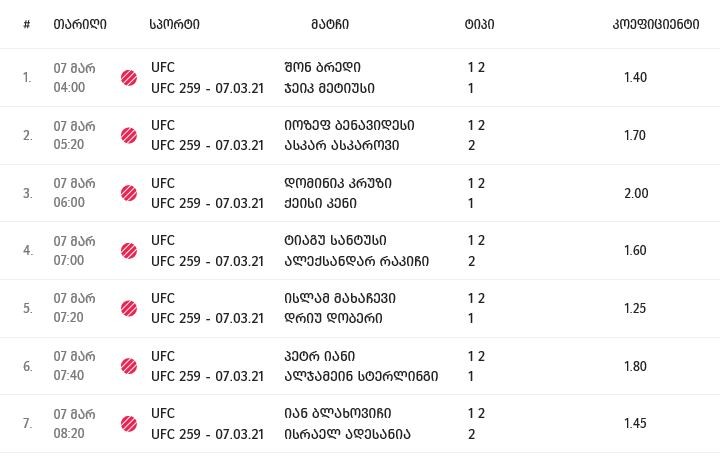720x460 pixels.
Task: Click the ტიპი column header
Action: coord(479,24)
